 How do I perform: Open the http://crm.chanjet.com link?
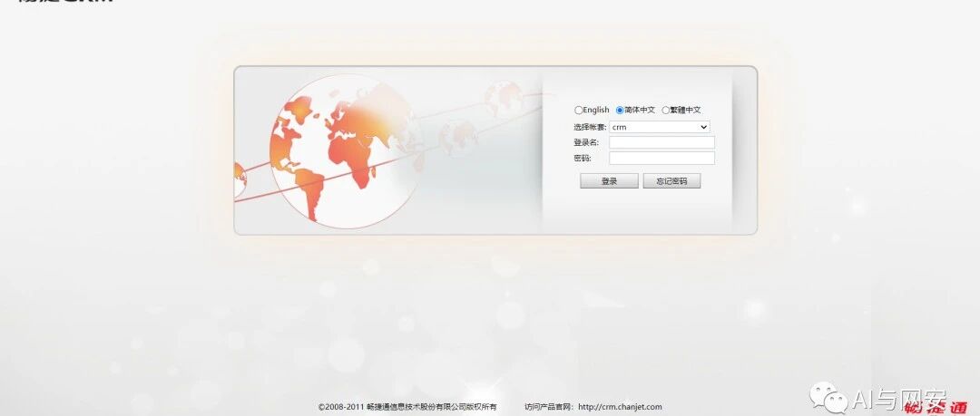pyautogui.click(x=620, y=407)
